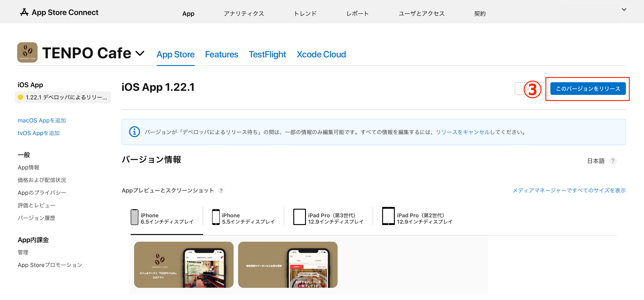Open 価格および配信状況 in the sidebar
Image resolution: width=644 pixels, height=300 pixels.
(x=42, y=180)
